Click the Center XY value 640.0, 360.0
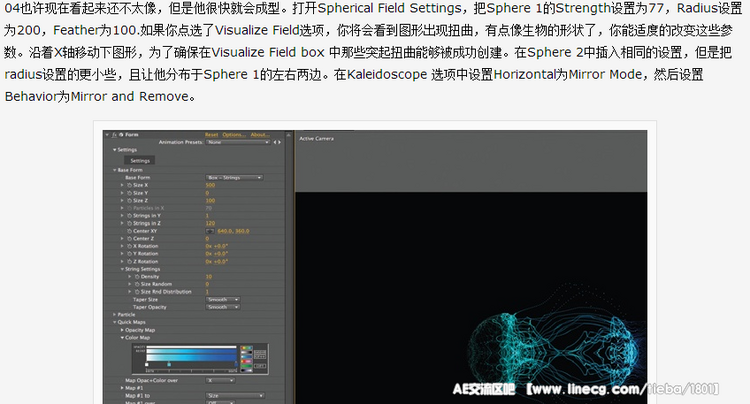The image size is (750, 404). (x=233, y=231)
